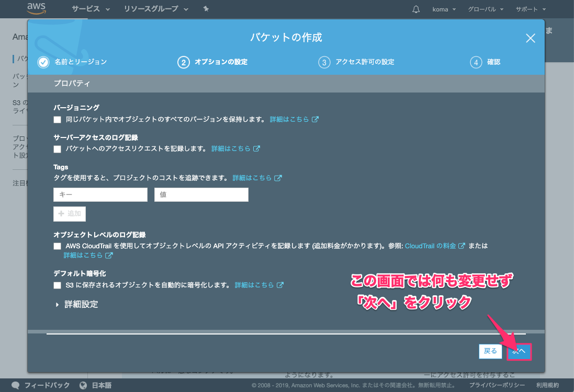Click the globe language icon 日本語
Viewport: 574px width, 392px height.
click(83, 385)
